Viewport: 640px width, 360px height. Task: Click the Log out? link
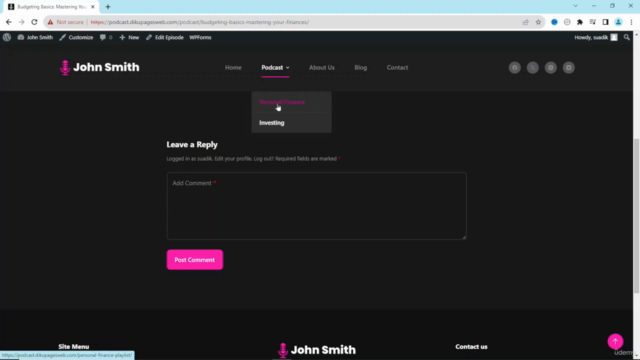click(264, 159)
